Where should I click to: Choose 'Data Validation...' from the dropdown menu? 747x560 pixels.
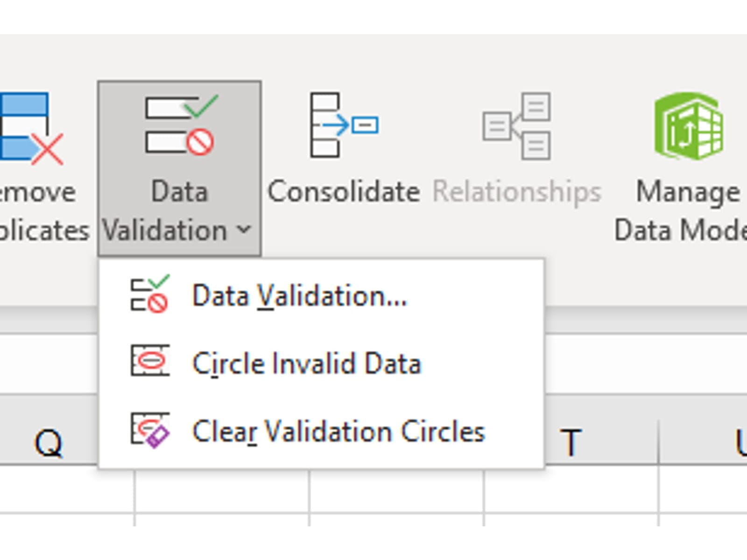coord(299,296)
